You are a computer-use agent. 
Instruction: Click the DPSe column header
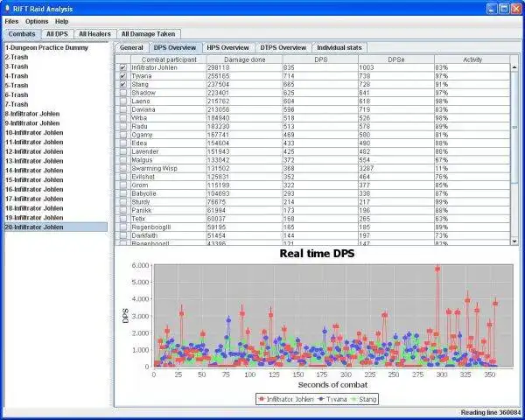tap(396, 59)
